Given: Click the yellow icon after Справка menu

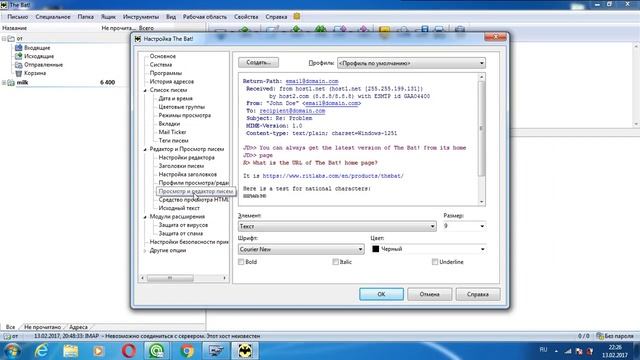Looking at the screenshot, I should pyautogui.click(x=297, y=17).
